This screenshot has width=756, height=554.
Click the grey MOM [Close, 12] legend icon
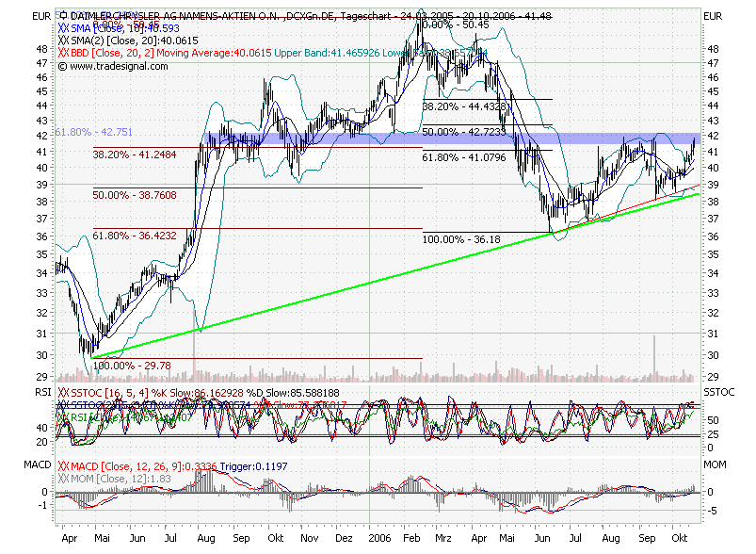[x=62, y=478]
